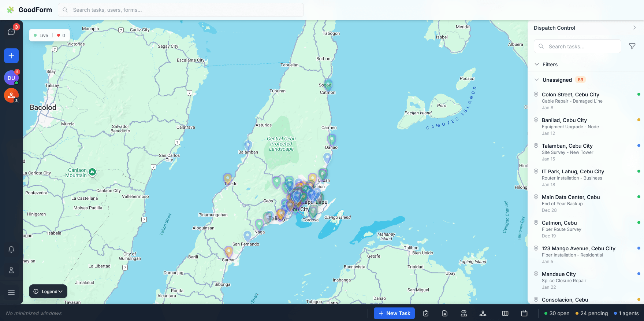Click the Search tasks input
644x321 pixels.
tap(577, 46)
